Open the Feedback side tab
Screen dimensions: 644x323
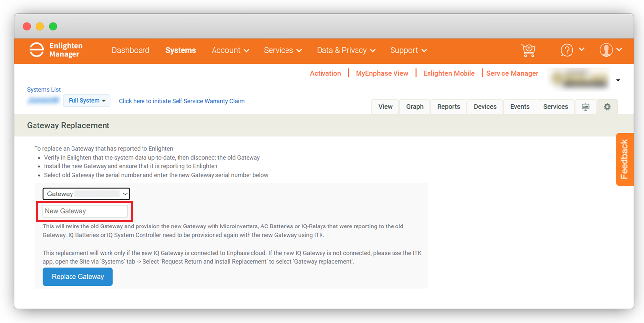coord(625,159)
